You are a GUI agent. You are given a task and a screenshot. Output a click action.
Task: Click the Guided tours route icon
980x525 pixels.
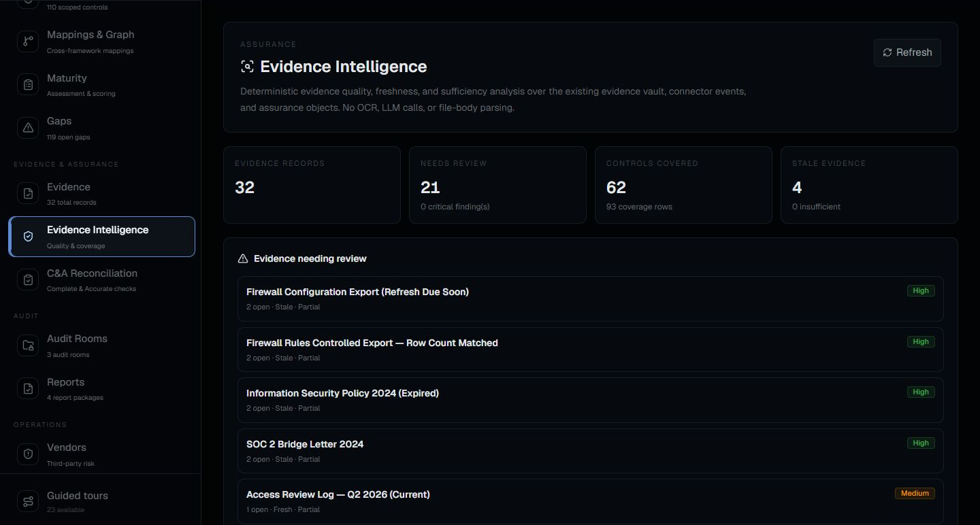pos(28,502)
